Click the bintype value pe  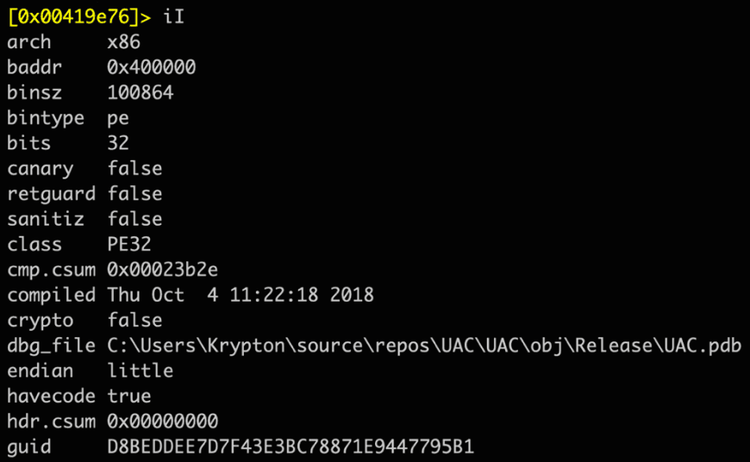(118, 118)
